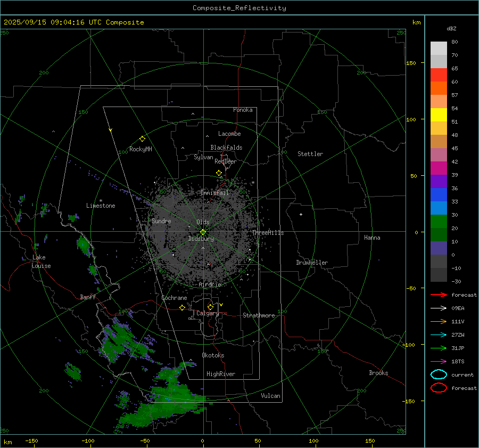Click the red forecast arrow legend icon
Viewport: 479px width, 448px height.
tap(439, 295)
